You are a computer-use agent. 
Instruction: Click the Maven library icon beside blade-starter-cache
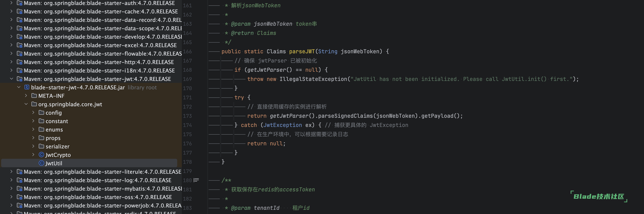tap(20, 11)
